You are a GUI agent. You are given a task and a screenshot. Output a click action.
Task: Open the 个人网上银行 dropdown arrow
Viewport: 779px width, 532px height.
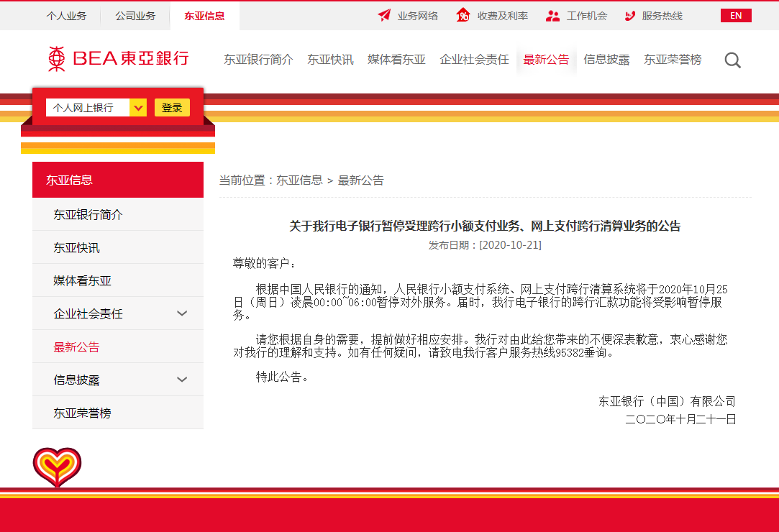tap(138, 107)
